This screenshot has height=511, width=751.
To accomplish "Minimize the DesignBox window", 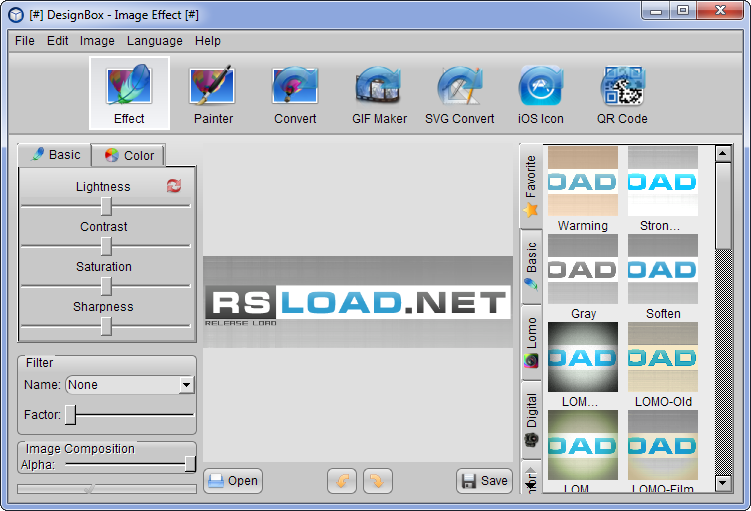I will pos(656,11).
